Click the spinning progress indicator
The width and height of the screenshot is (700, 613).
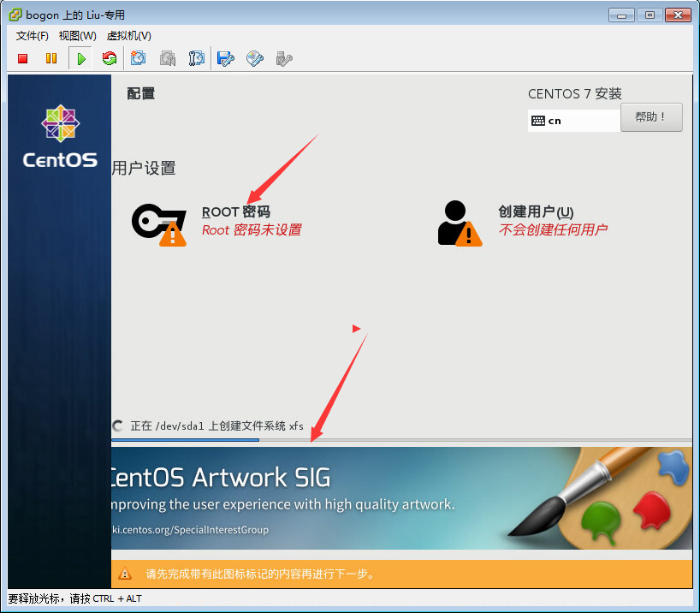point(118,426)
